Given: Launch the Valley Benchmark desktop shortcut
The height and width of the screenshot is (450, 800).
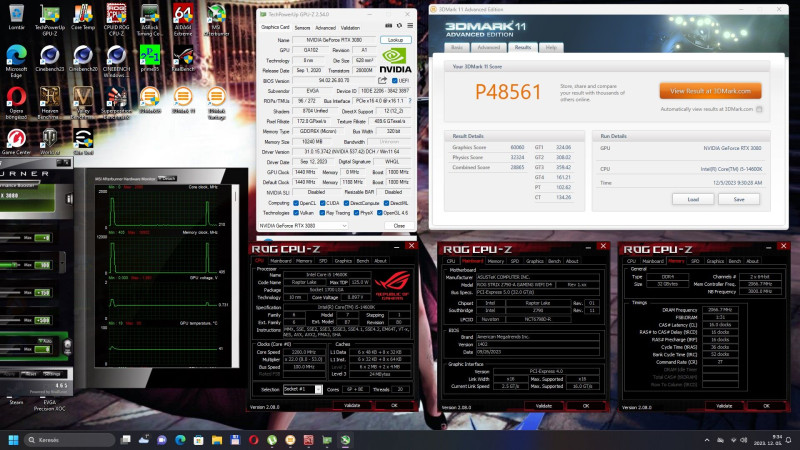Looking at the screenshot, I should [83, 103].
